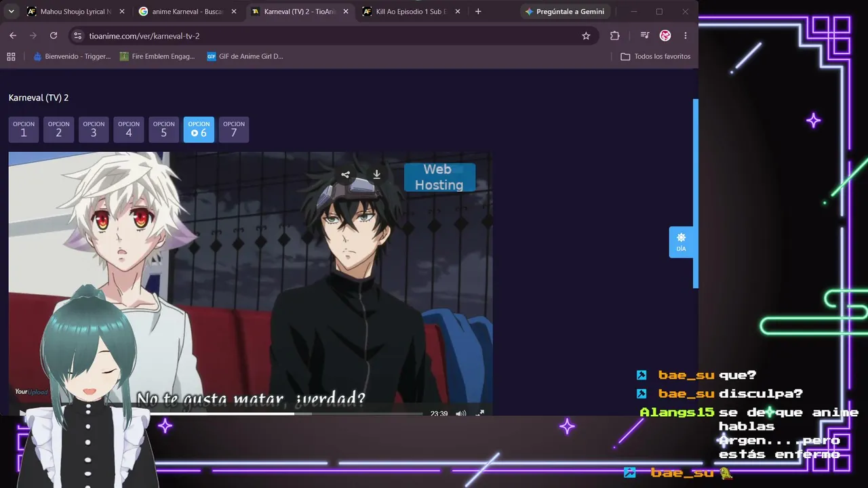
Task: Open the media controls icon in toolbar
Action: pos(645,36)
